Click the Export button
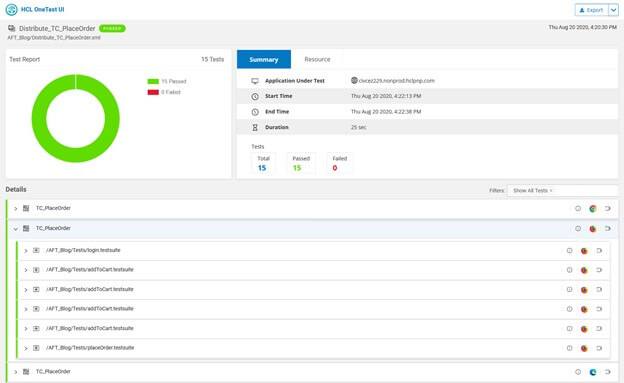This screenshot has width=624, height=383. (x=591, y=10)
